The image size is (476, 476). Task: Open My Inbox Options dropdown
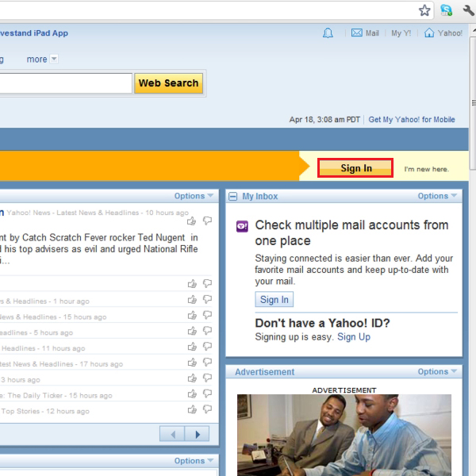(x=437, y=196)
